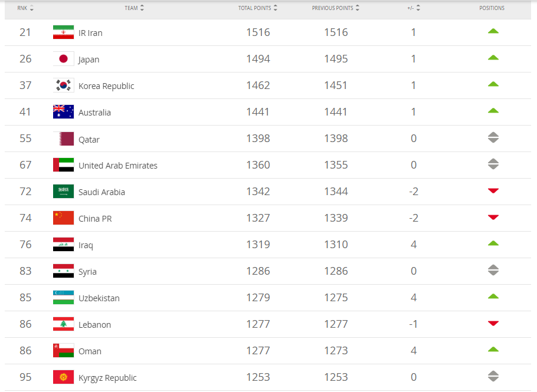Open the United Arab Emirates team link
The image size is (537, 392).
click(x=118, y=166)
